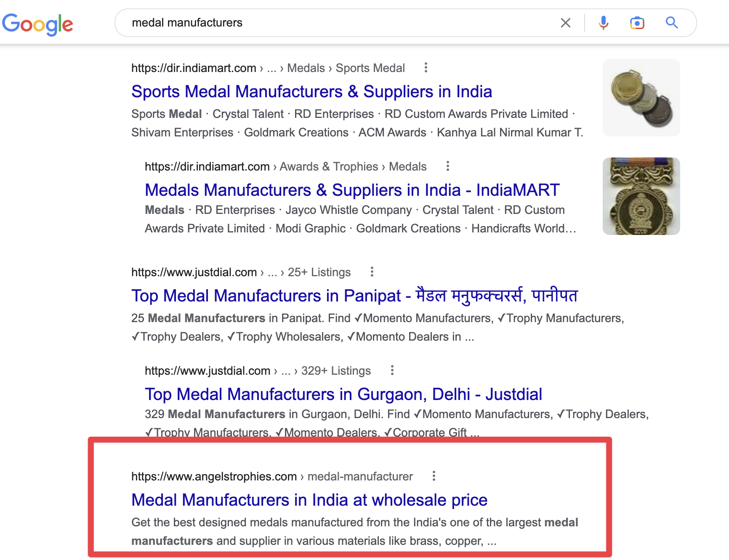Open Medal Manufacturers in India wholesale link
729x560 pixels.
pos(309,500)
